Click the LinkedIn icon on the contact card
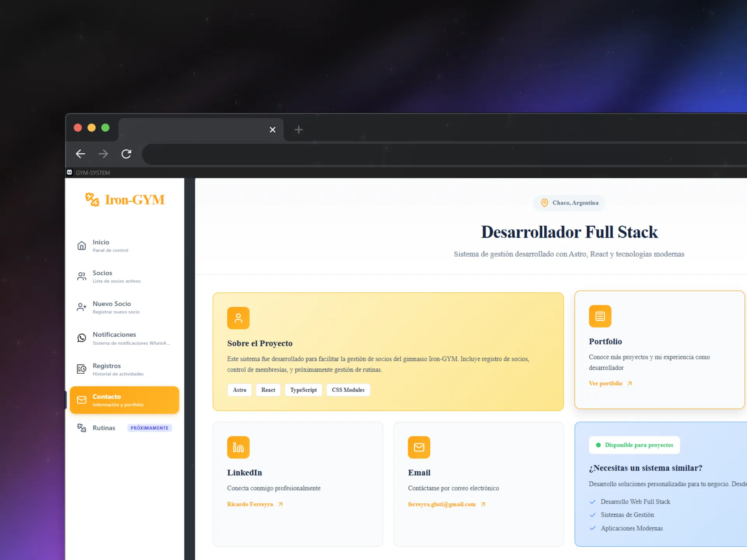Image resolution: width=747 pixels, height=560 pixels. (238, 447)
